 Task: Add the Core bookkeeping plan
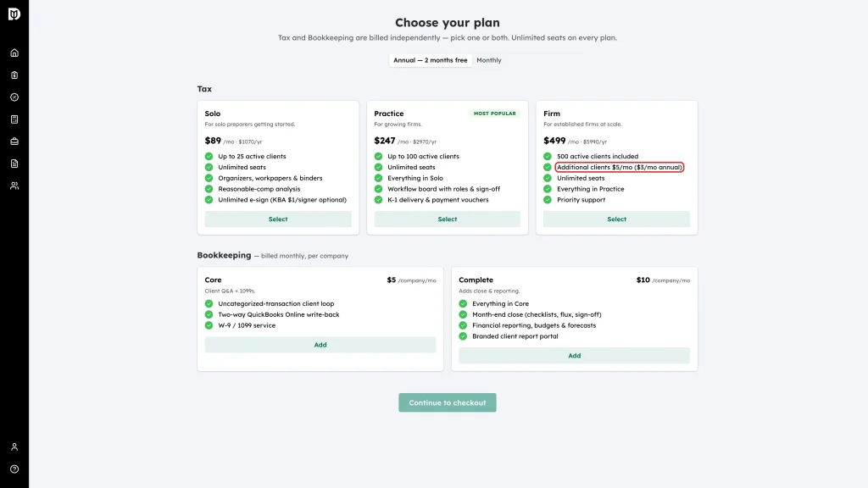pos(320,345)
